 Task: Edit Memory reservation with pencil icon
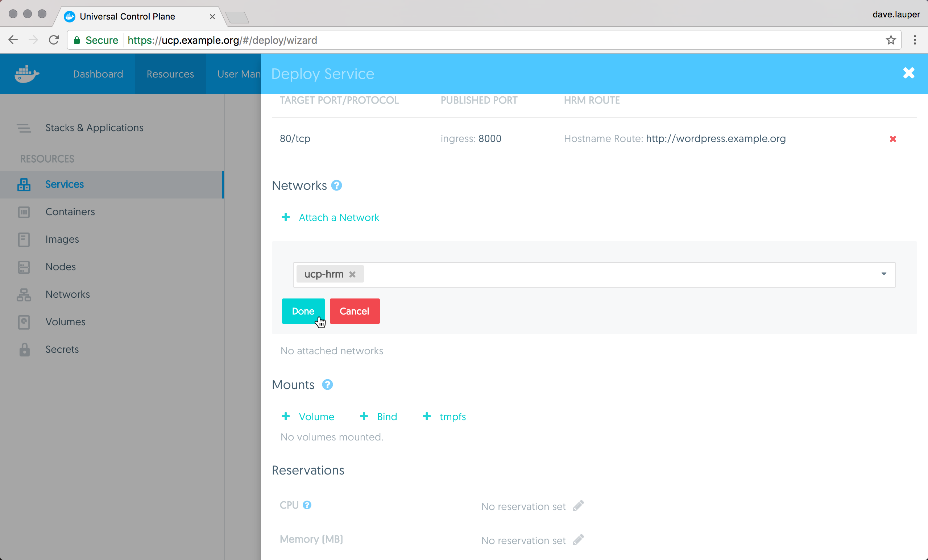pos(578,540)
